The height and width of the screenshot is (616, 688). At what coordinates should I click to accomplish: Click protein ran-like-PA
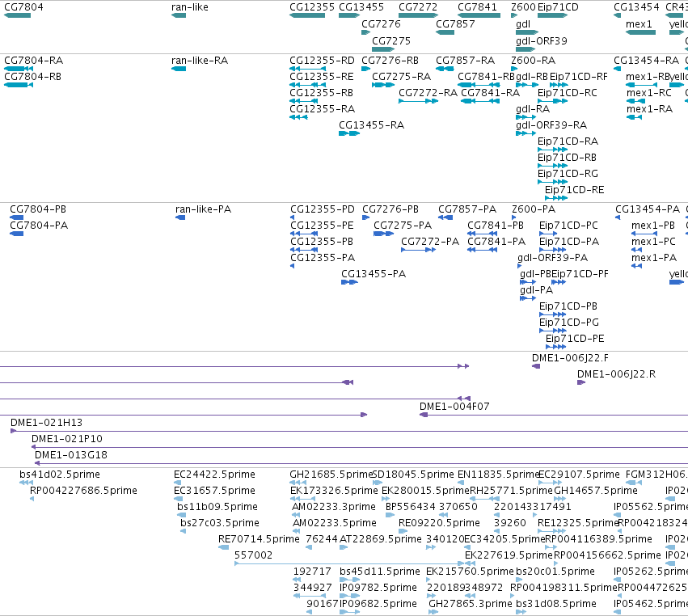click(203, 209)
